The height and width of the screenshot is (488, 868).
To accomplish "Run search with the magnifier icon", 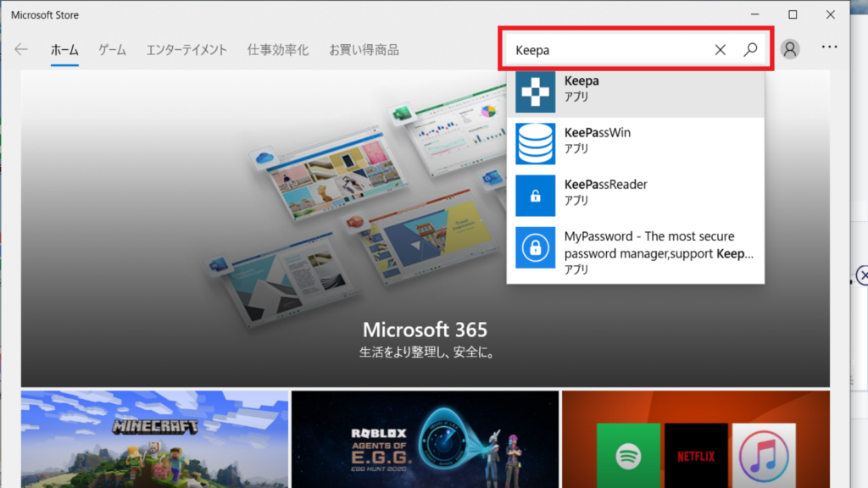I will click(x=750, y=50).
